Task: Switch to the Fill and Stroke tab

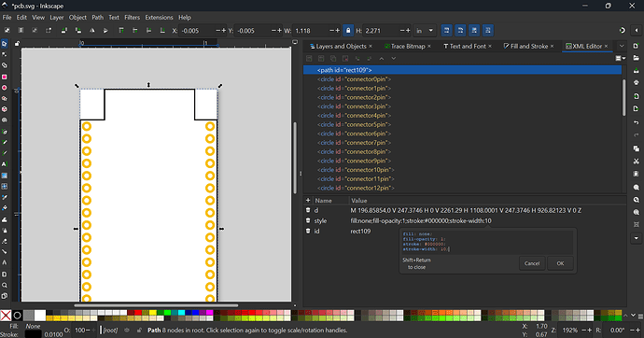Action: tap(528, 46)
